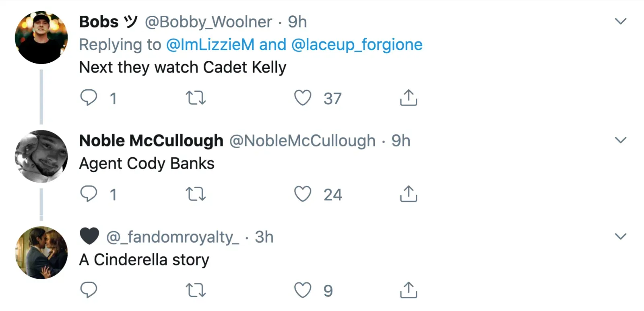Share the Cinderella story tweet
Image resolution: width=644 pixels, height=311 pixels.
[x=409, y=290]
